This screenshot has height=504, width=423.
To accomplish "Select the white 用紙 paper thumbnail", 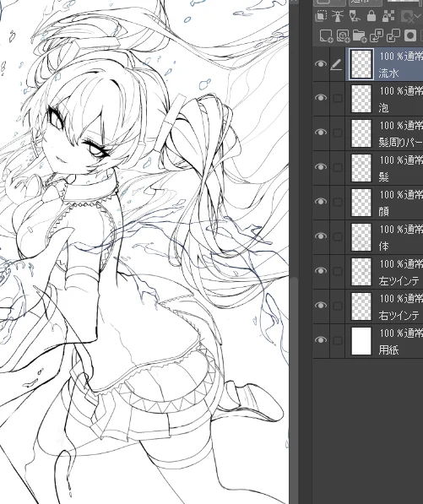I will [361, 341].
